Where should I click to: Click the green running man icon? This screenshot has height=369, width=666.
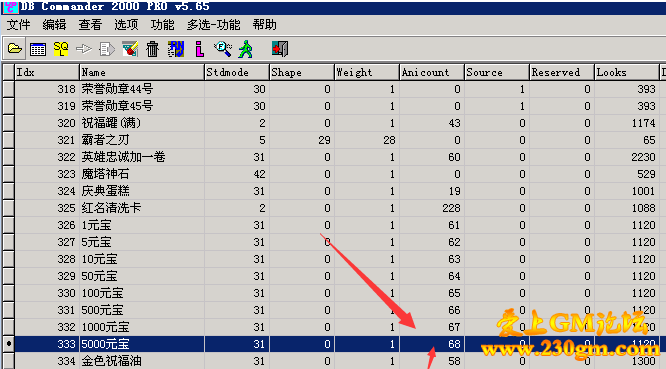[246, 49]
